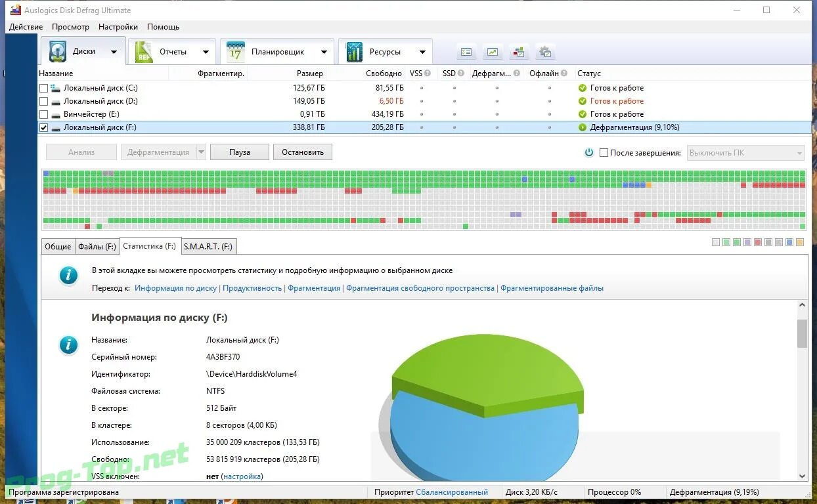The height and width of the screenshot is (504, 817).
Task: Click the Отчеты report icon
Action: tap(144, 52)
